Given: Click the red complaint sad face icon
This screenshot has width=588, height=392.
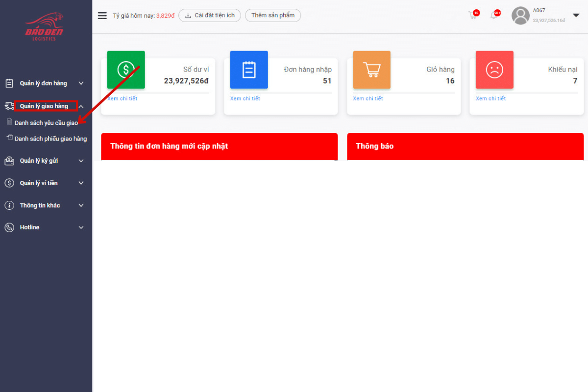Looking at the screenshot, I should (494, 70).
